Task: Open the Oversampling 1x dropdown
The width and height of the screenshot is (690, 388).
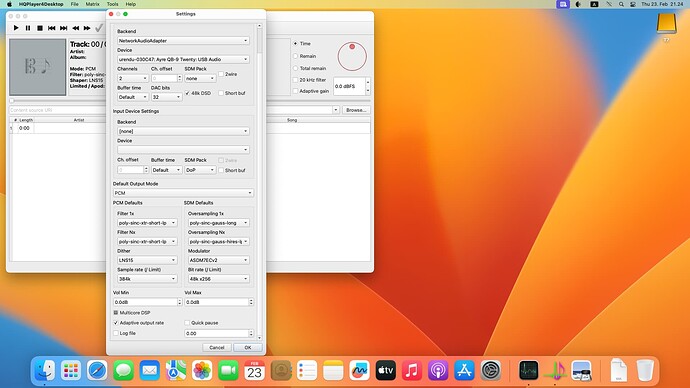Action: [x=219, y=223]
